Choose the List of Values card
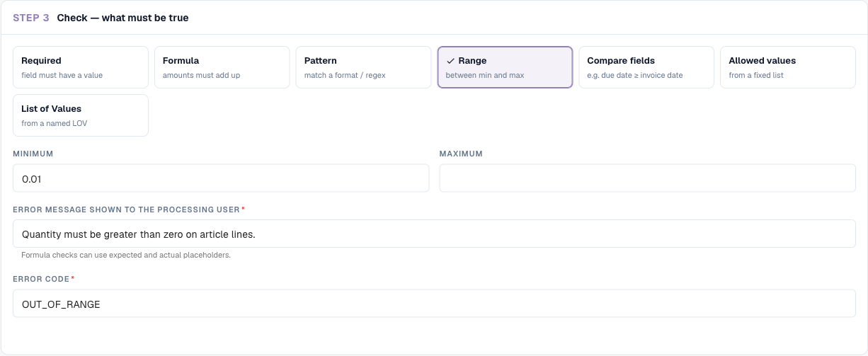868x356 pixels. tap(81, 115)
